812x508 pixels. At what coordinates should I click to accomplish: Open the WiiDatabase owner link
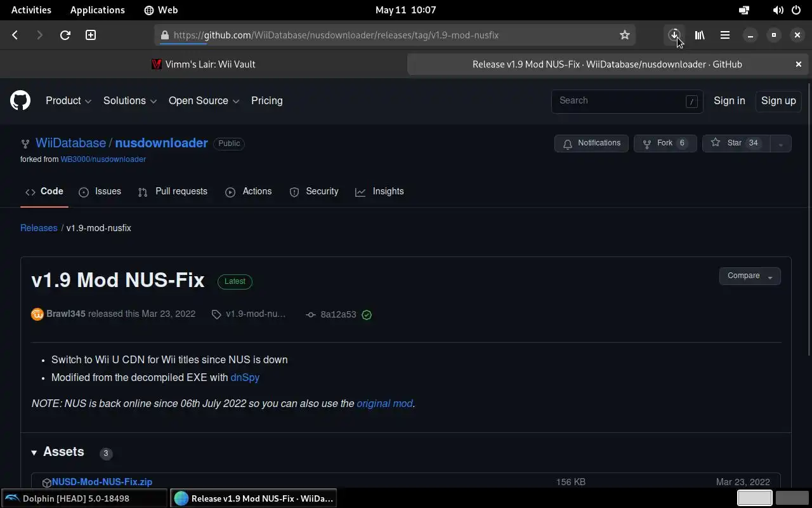70,143
